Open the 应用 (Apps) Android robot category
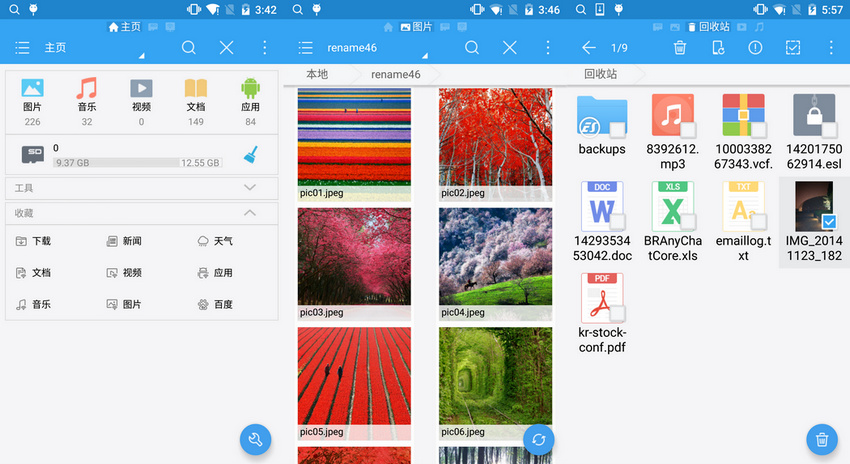The width and height of the screenshot is (850, 464). (250, 101)
